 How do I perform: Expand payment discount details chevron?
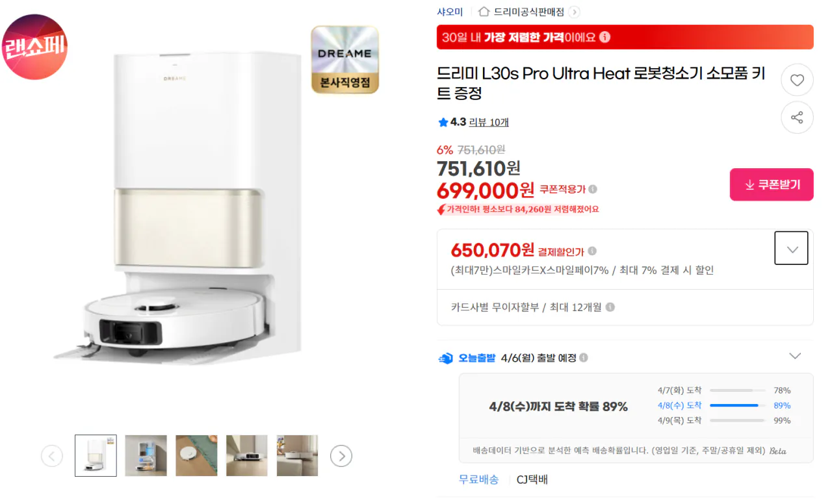(x=792, y=249)
